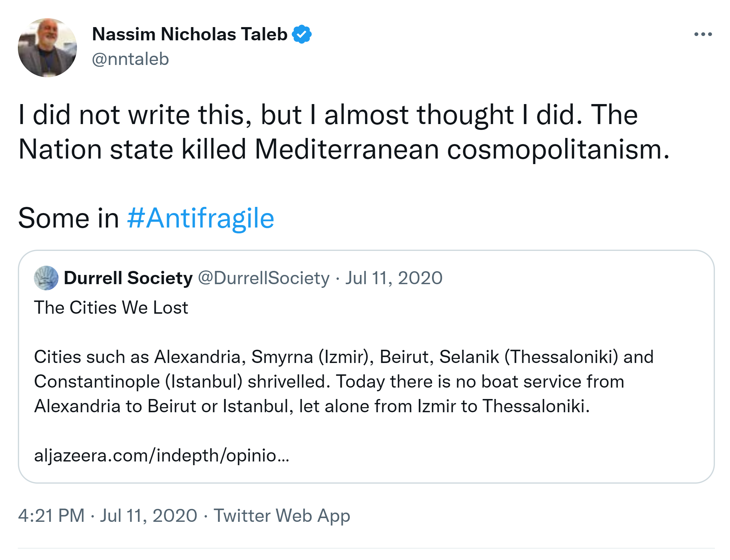The image size is (730, 560).
Task: Open the @DurrellSociety handle
Action: pyautogui.click(x=263, y=278)
